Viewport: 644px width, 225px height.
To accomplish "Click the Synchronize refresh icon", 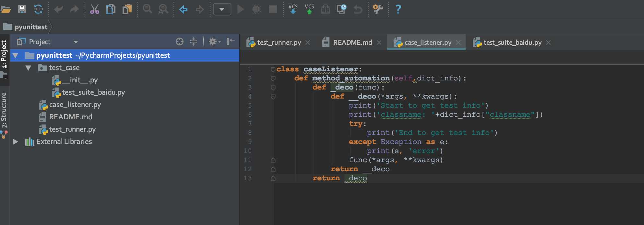I will point(38,9).
